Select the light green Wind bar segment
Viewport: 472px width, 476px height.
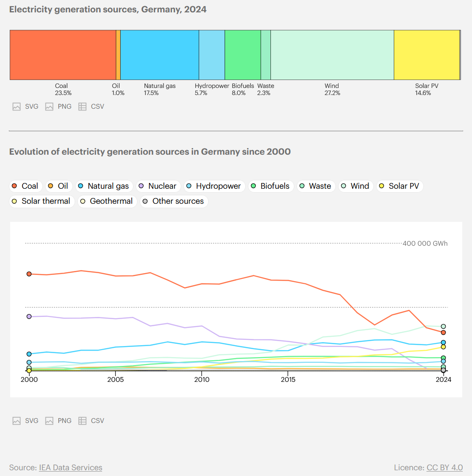coord(332,55)
